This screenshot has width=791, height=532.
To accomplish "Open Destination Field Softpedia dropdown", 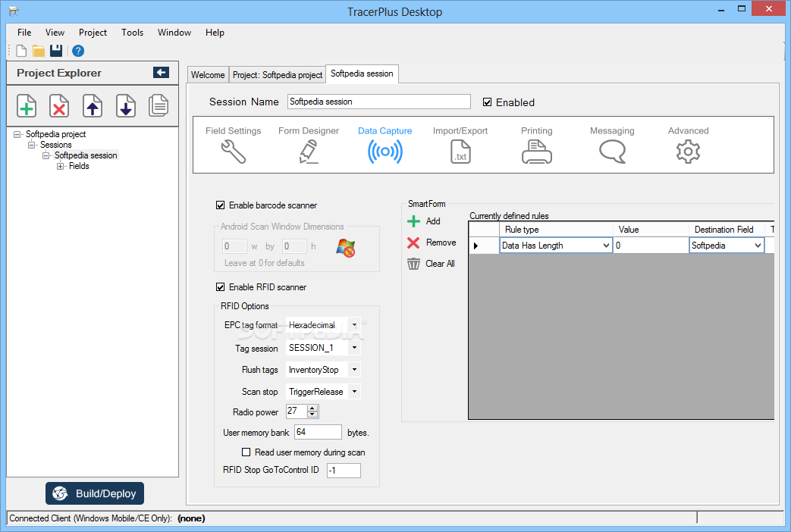I will (x=758, y=246).
